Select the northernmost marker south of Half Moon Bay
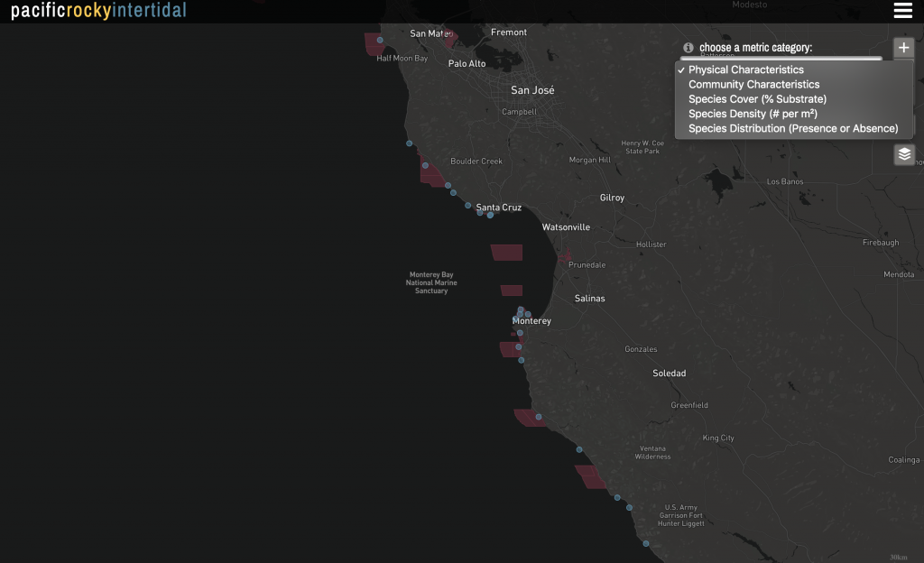 (x=409, y=143)
